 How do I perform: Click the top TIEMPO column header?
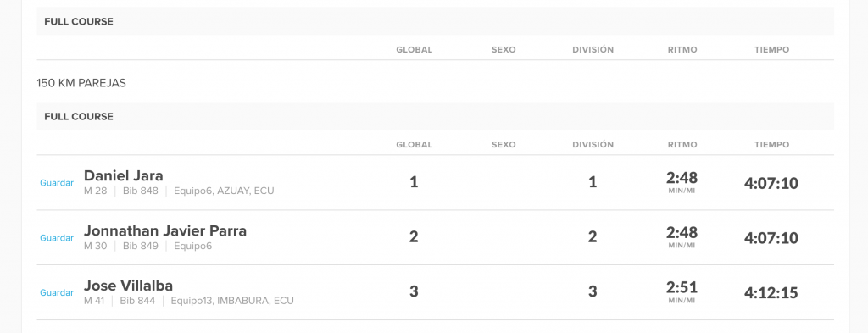pos(771,50)
